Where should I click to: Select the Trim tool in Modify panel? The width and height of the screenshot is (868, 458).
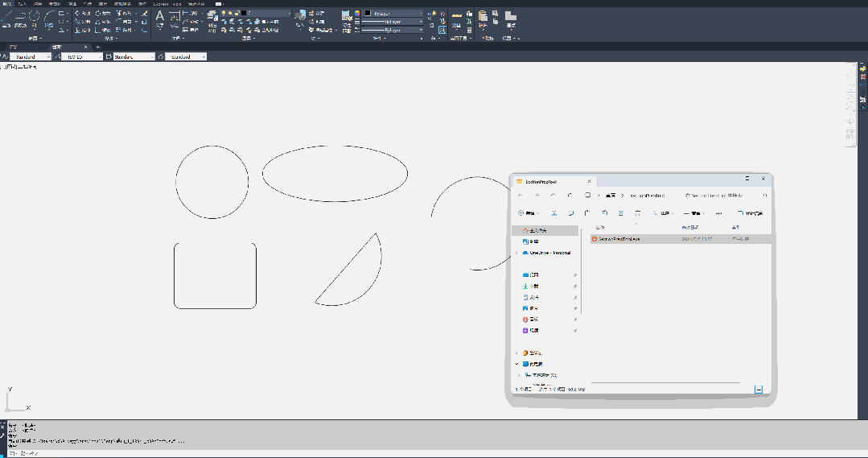pyautogui.click(x=125, y=14)
